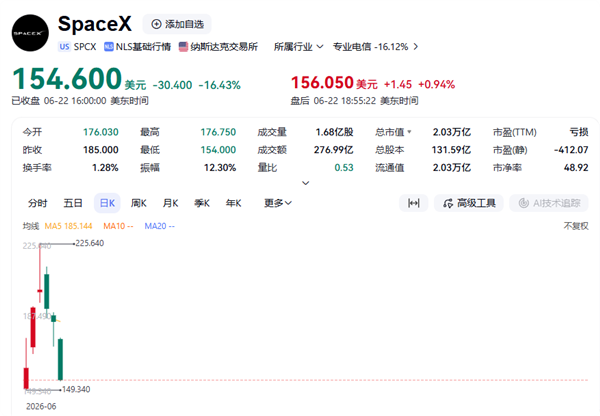Click 市净率 value 48.92
Viewport: 600px width, 416px height.
point(576,167)
